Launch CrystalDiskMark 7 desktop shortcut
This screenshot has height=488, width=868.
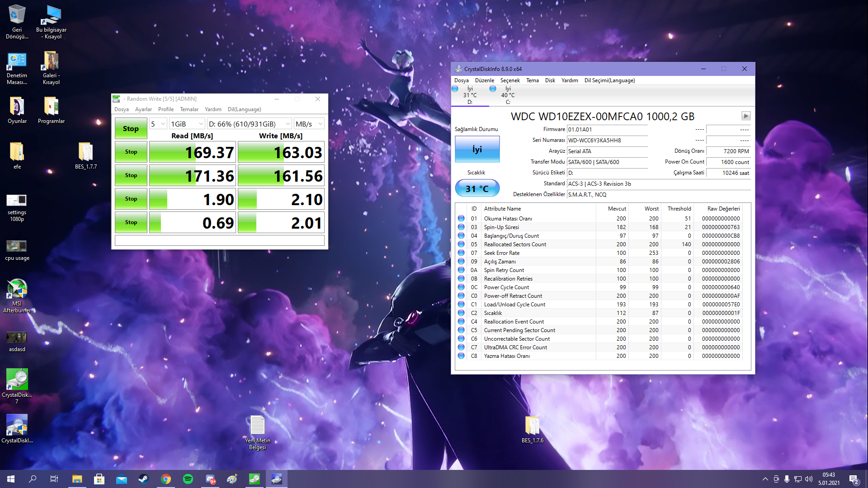coord(17,386)
